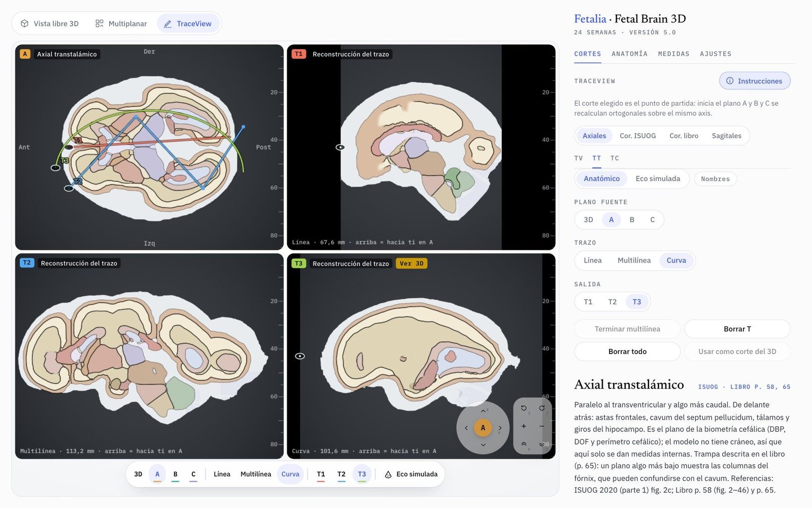Select plane C in bottom toolbar
812x508 pixels.
pos(193,474)
